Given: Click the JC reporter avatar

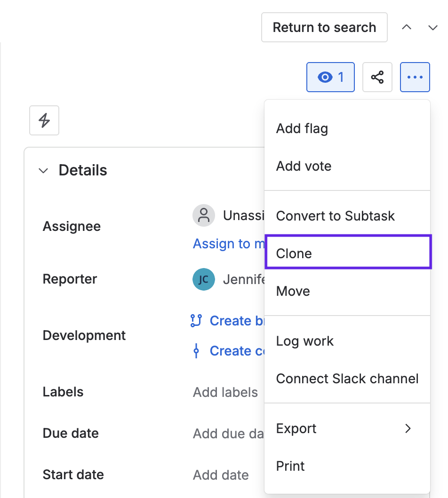Looking at the screenshot, I should point(204,279).
